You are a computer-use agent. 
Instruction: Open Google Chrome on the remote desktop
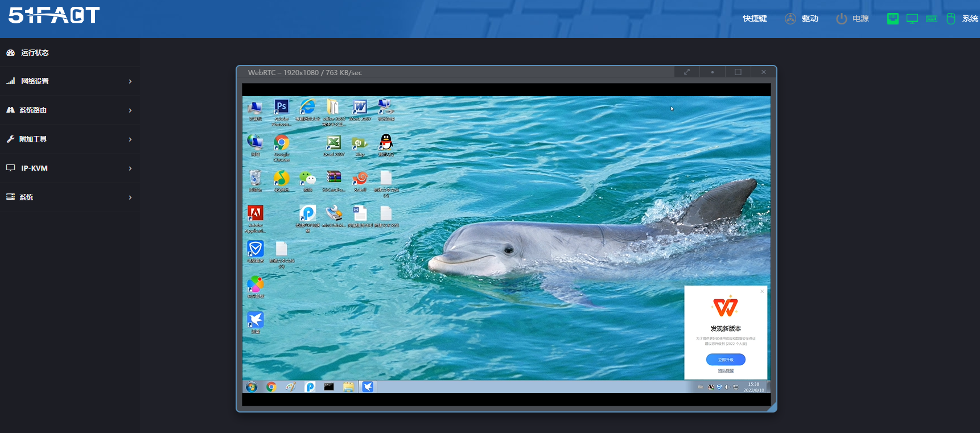tap(281, 147)
